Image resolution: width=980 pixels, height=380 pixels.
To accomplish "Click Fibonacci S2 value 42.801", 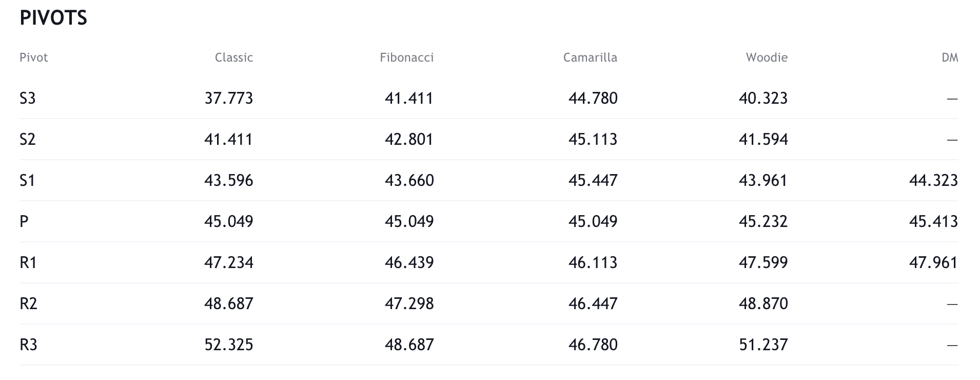I will [409, 139].
